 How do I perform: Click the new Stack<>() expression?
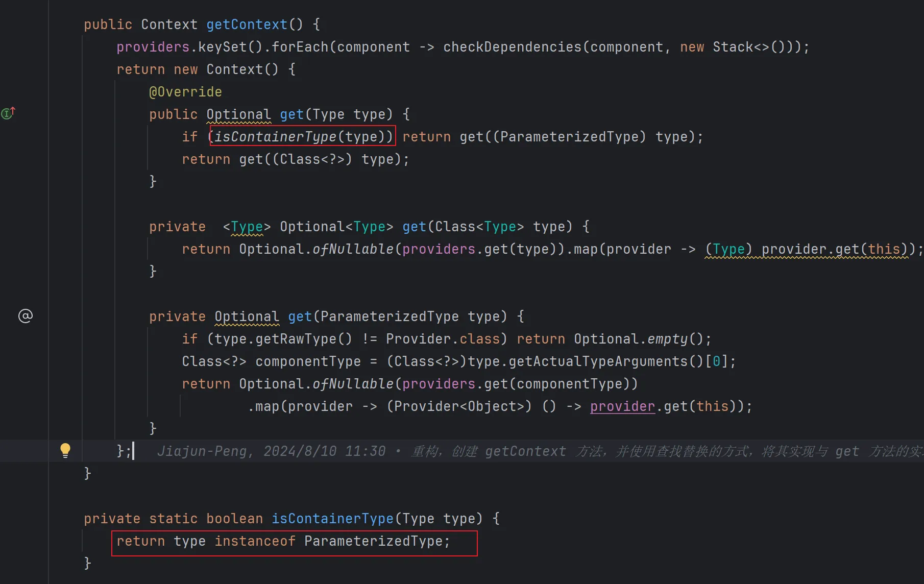coord(733,46)
